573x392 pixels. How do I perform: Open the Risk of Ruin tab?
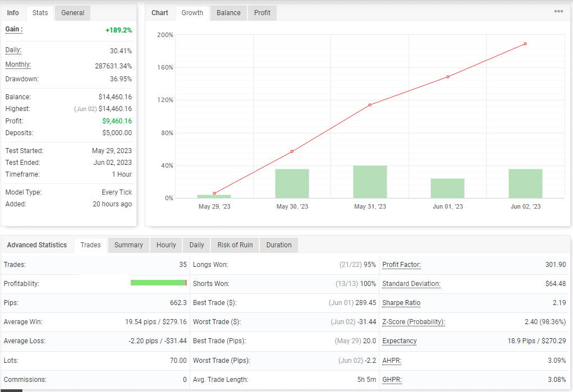(x=235, y=245)
